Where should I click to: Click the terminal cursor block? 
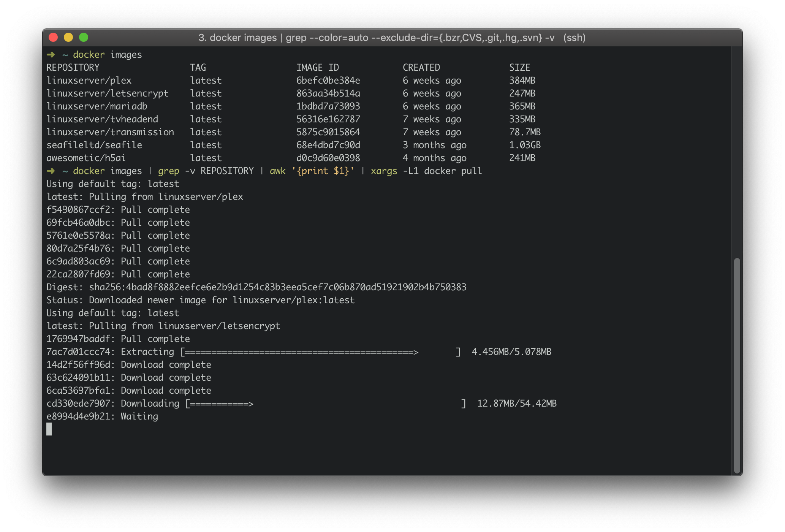pyautogui.click(x=49, y=429)
